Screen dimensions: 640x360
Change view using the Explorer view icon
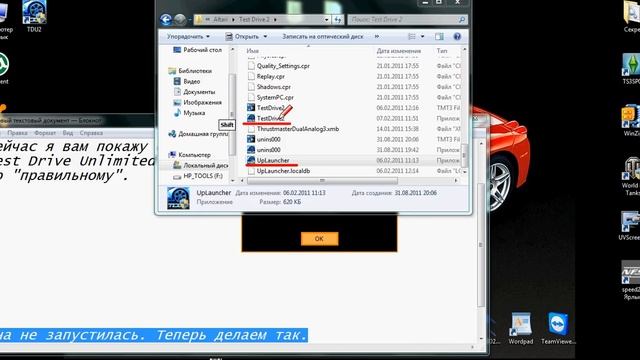[412, 37]
